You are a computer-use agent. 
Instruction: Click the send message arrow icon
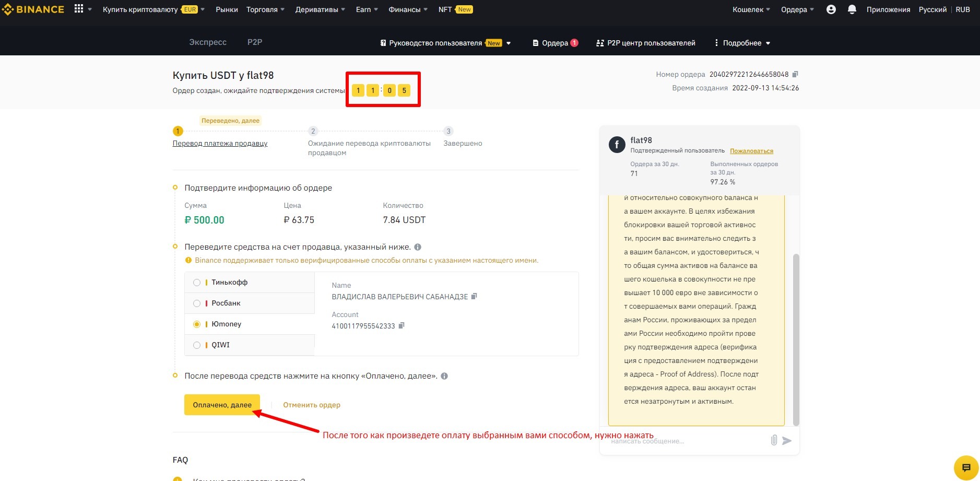pos(787,441)
